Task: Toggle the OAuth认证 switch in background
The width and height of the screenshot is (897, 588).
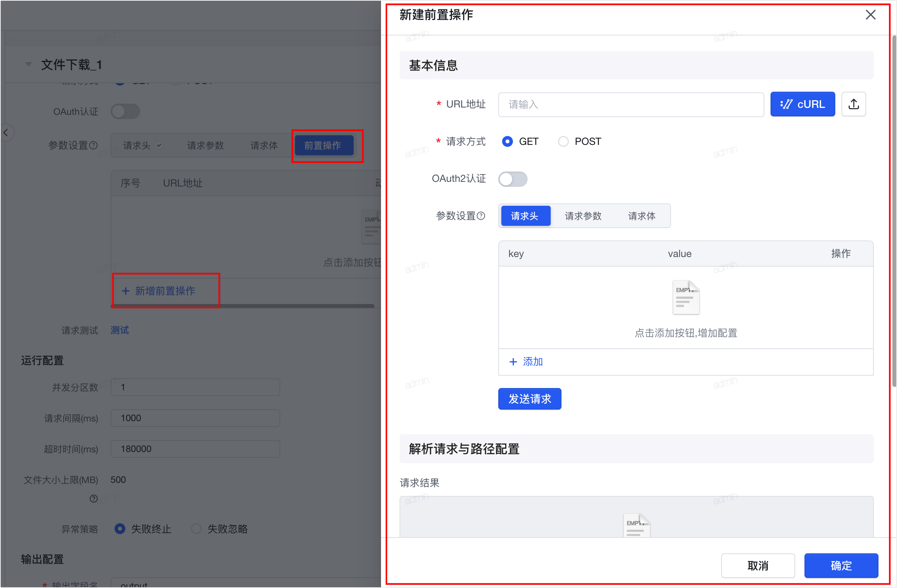Action: 125,111
